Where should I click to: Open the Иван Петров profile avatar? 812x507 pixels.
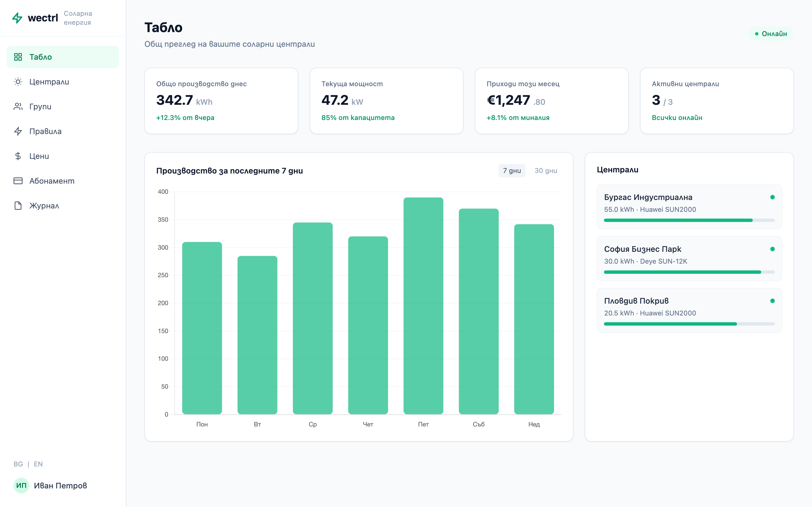pyautogui.click(x=21, y=486)
